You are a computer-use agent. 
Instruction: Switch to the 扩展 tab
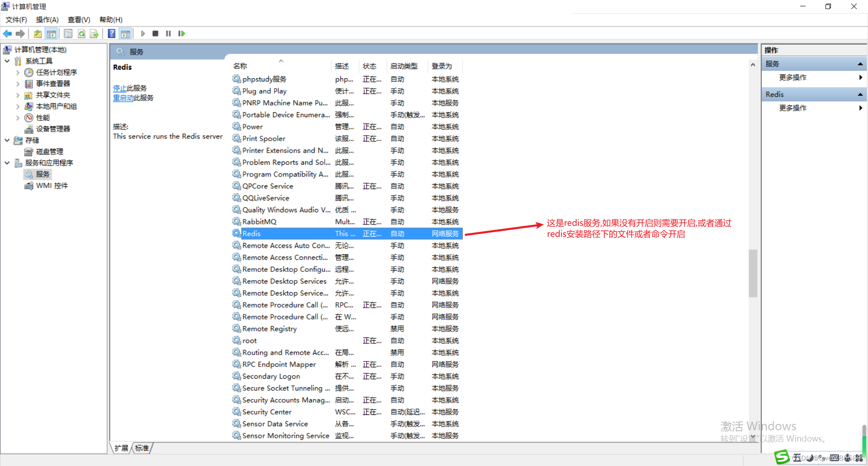(121, 448)
